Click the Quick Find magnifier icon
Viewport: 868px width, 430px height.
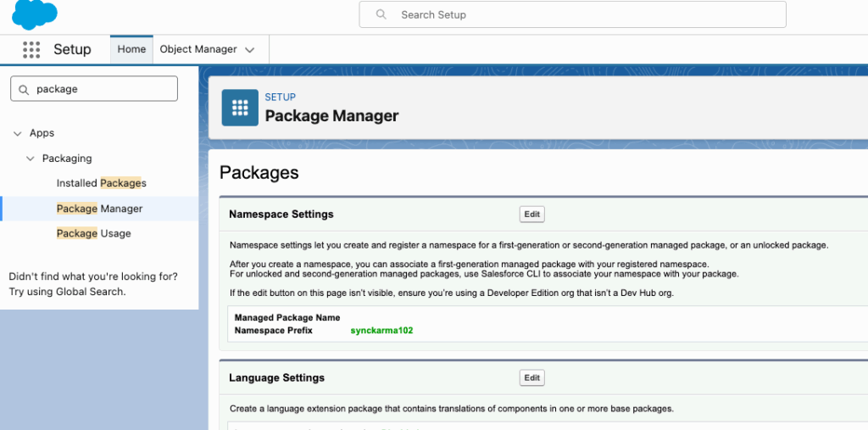point(23,89)
